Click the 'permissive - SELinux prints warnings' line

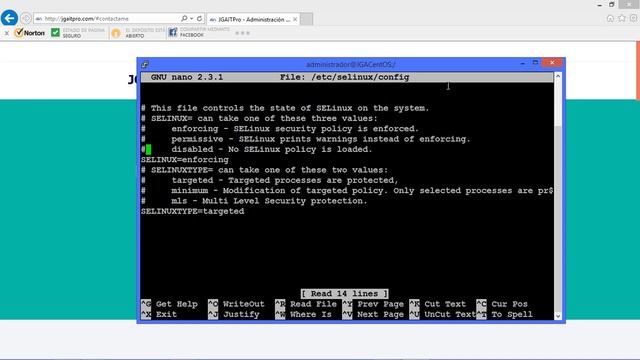305,139
